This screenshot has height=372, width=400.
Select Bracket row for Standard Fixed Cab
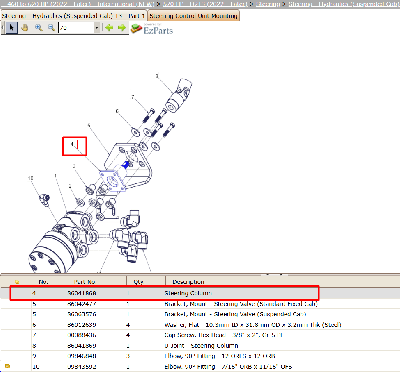[200, 304]
